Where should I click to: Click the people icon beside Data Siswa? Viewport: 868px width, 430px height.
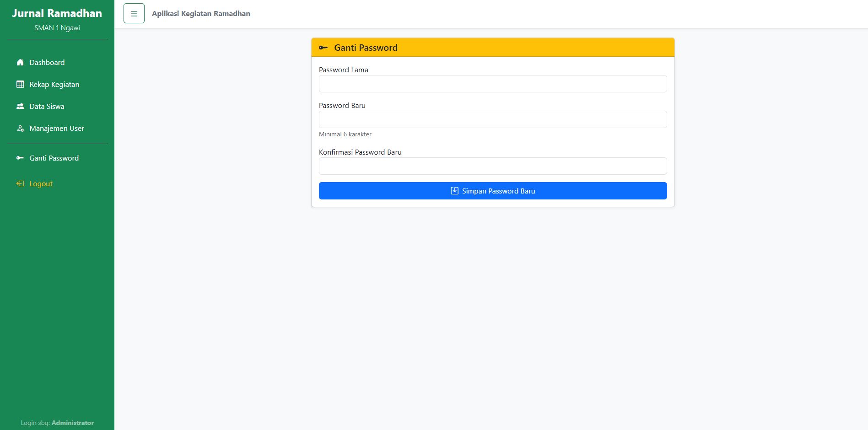click(20, 106)
